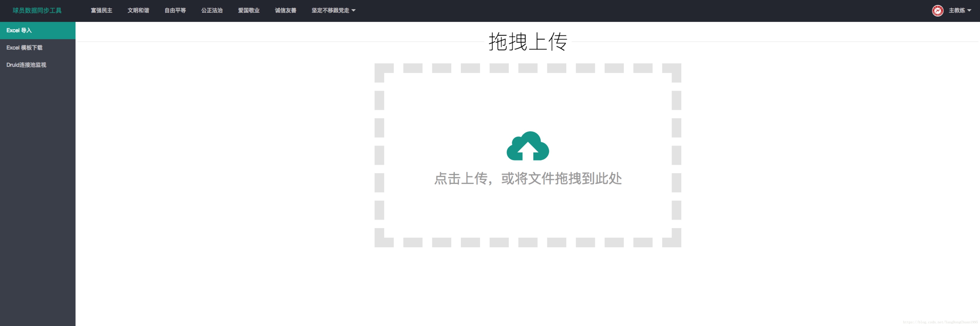Open Druid连接池监视 in the sidebar
This screenshot has width=980, height=326.
(38, 65)
